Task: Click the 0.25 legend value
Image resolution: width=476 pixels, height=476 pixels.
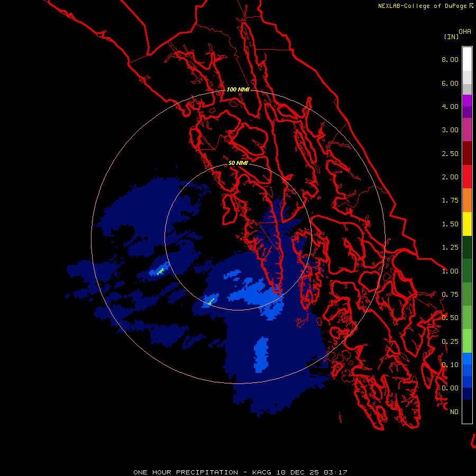Action: point(450,342)
